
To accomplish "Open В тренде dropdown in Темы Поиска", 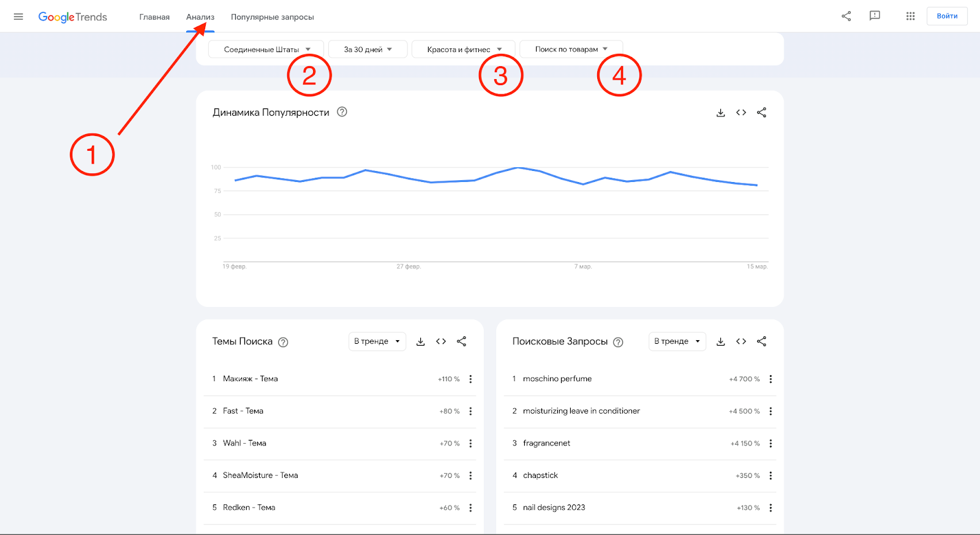I will pyautogui.click(x=377, y=341).
